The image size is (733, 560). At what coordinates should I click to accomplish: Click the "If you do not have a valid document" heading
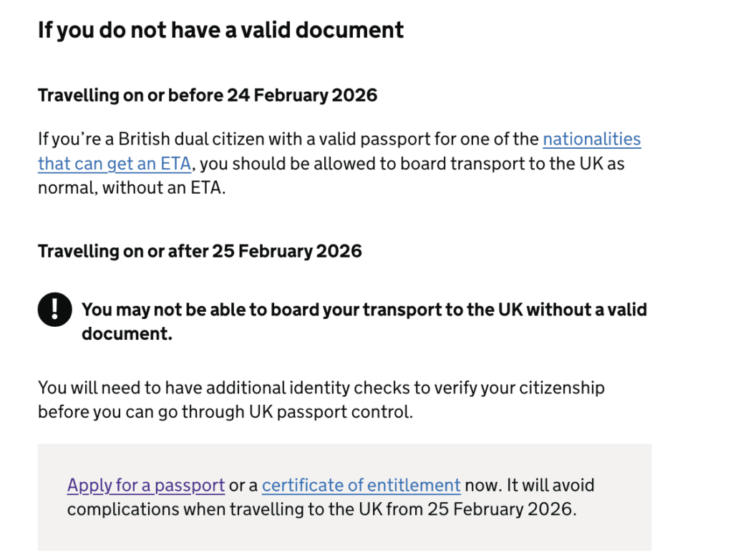220,30
